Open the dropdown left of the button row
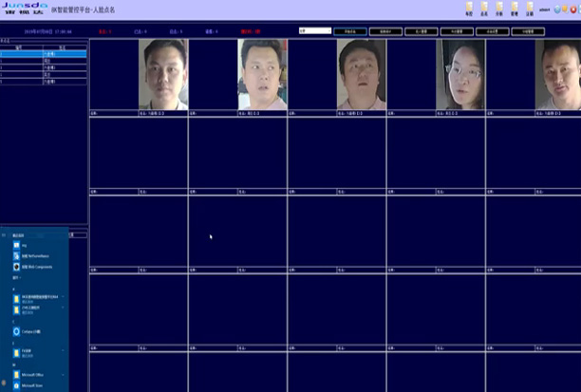 click(314, 31)
